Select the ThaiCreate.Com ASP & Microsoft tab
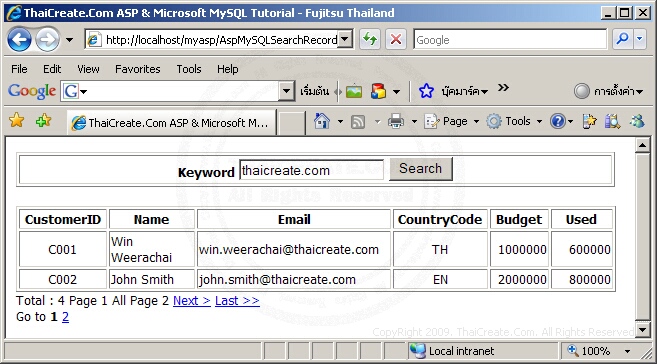 tap(171, 123)
